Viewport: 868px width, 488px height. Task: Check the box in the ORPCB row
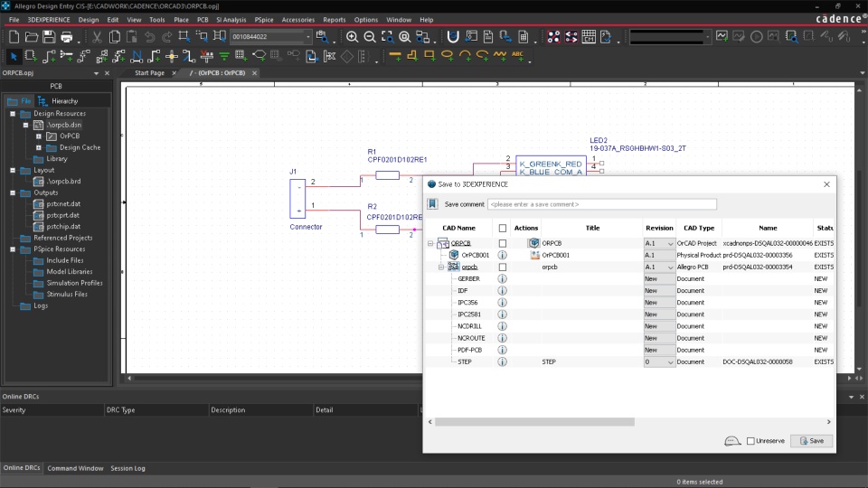click(x=503, y=243)
